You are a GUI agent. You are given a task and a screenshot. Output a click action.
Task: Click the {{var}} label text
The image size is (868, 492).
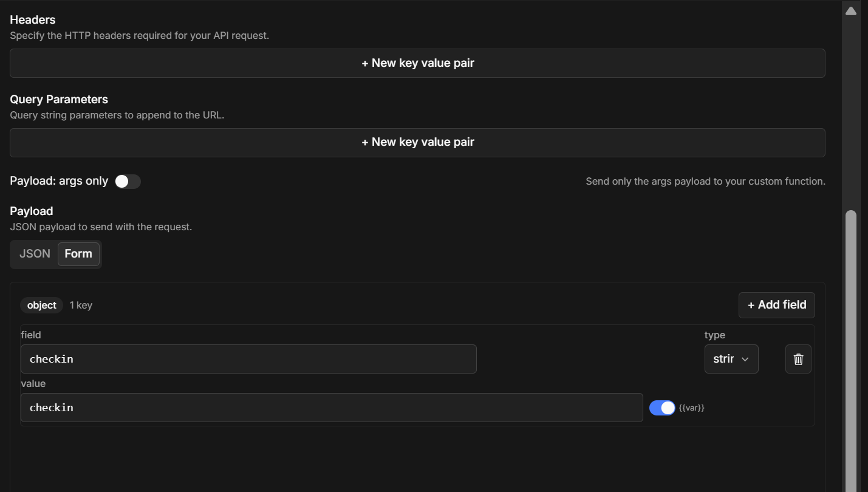click(x=692, y=408)
